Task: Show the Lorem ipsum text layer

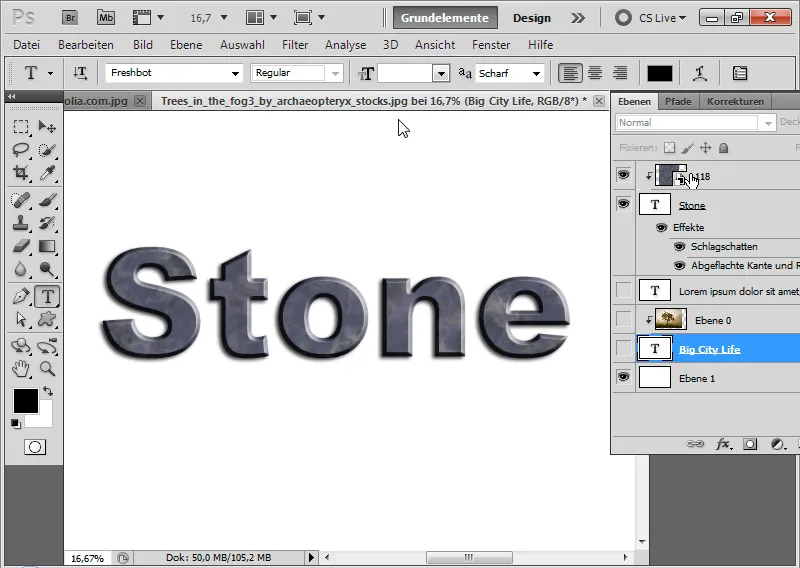Action: [623, 290]
